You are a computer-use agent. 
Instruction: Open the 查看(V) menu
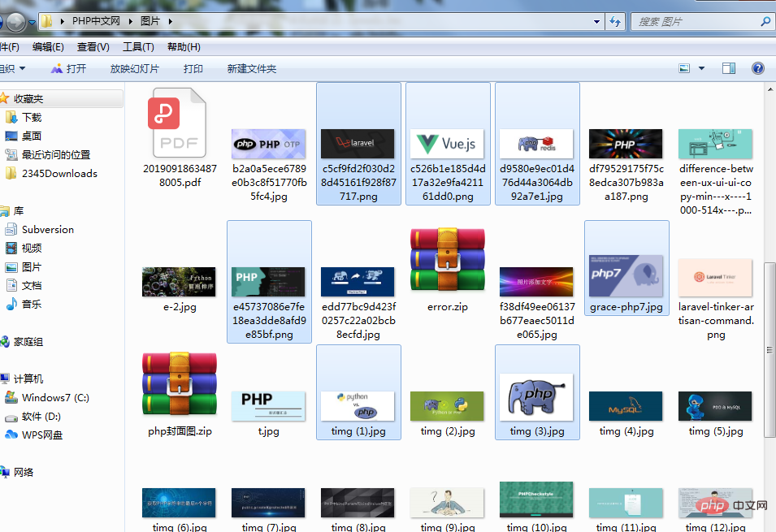pyautogui.click(x=93, y=47)
